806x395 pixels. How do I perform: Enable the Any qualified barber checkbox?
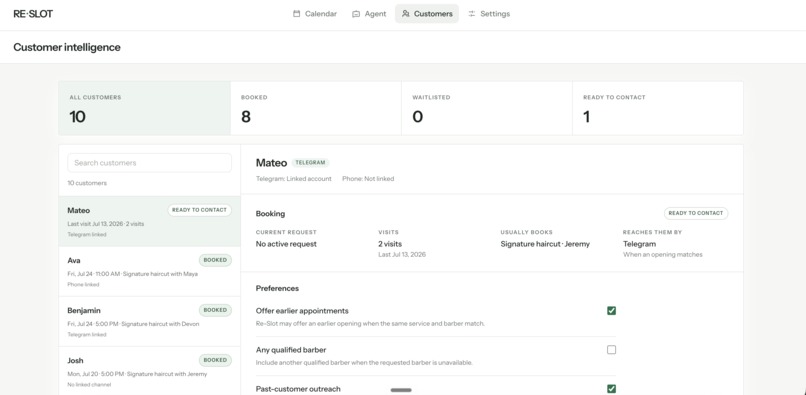click(x=611, y=350)
